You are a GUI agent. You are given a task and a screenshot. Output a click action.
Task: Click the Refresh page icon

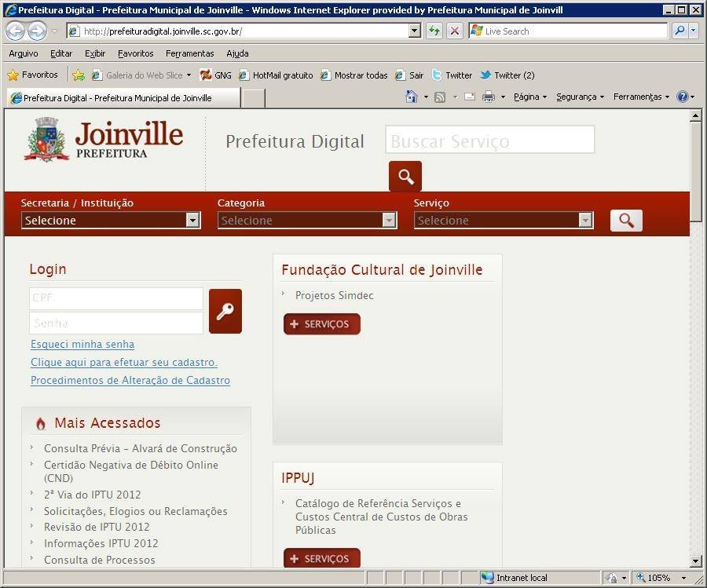coord(434,31)
